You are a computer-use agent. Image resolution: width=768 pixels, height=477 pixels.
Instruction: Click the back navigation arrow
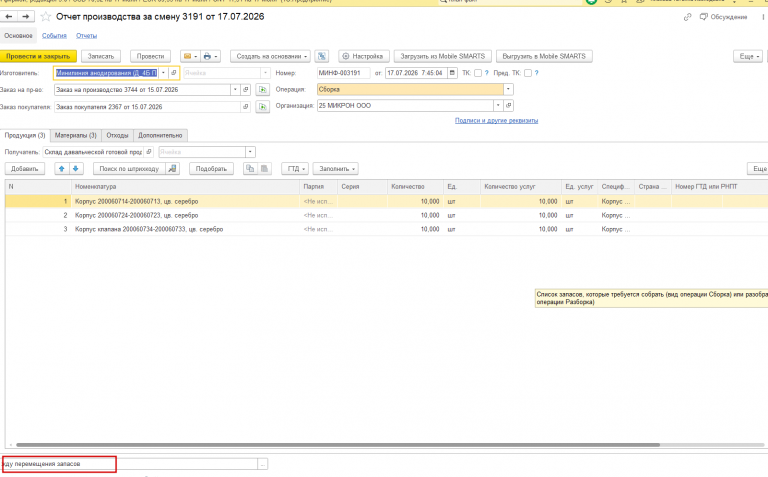tap(8, 17)
